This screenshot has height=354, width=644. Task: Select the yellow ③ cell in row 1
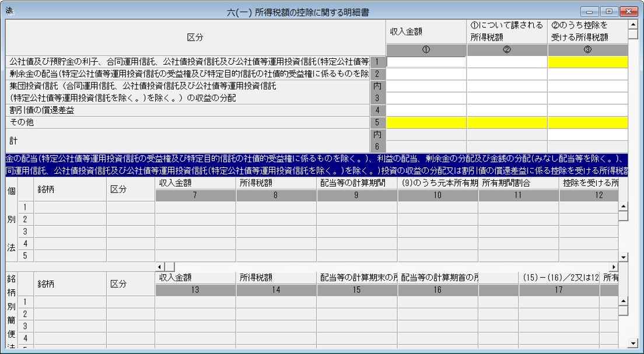588,62
